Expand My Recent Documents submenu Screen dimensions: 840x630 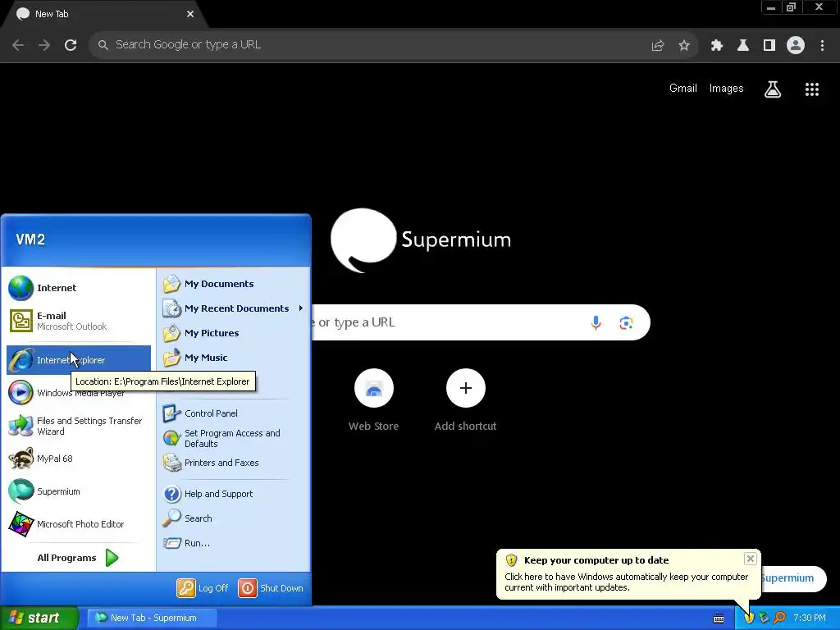pos(233,308)
